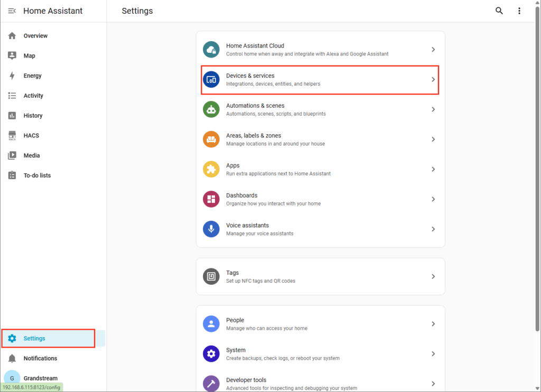Image resolution: width=541 pixels, height=392 pixels.
Task: Click the Home Assistant Cloud icon
Action: 211,50
